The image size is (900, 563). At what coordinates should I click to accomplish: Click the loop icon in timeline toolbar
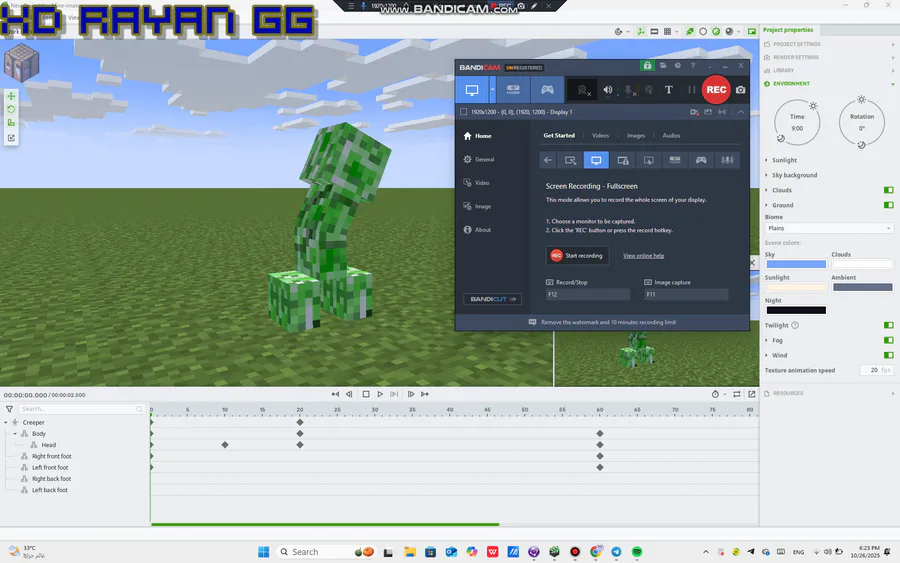tap(736, 394)
